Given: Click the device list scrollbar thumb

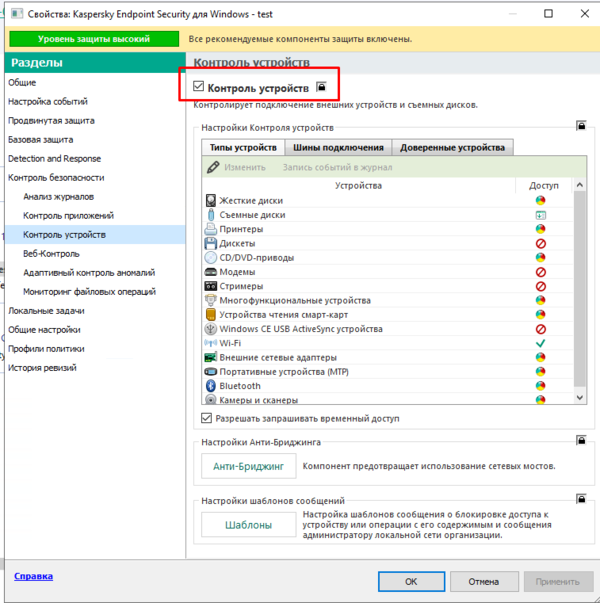Looking at the screenshot, I should (x=580, y=289).
